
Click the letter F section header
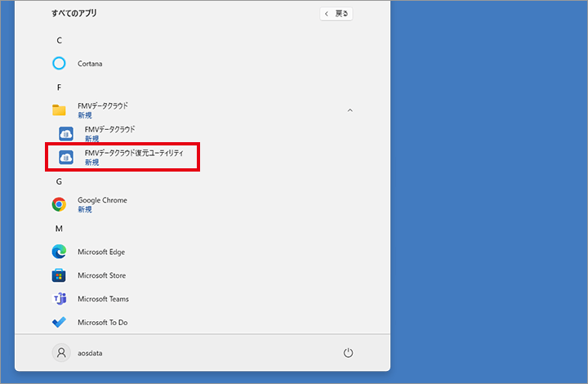click(59, 87)
